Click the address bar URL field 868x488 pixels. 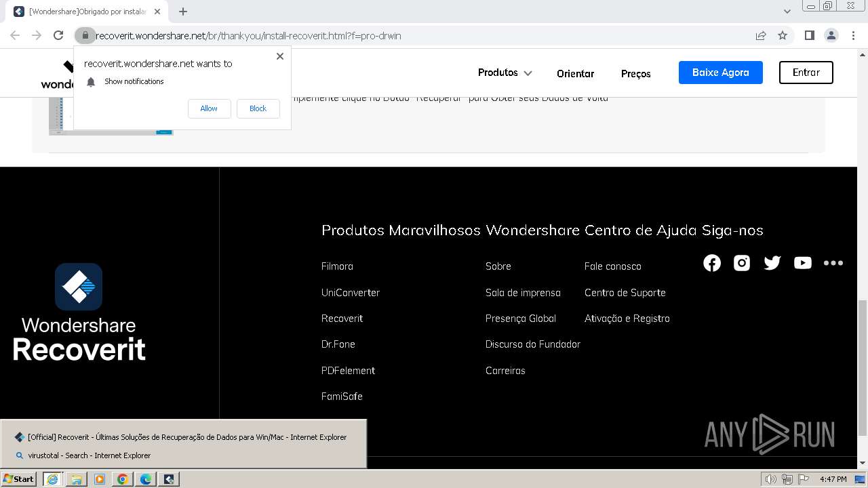click(420, 36)
